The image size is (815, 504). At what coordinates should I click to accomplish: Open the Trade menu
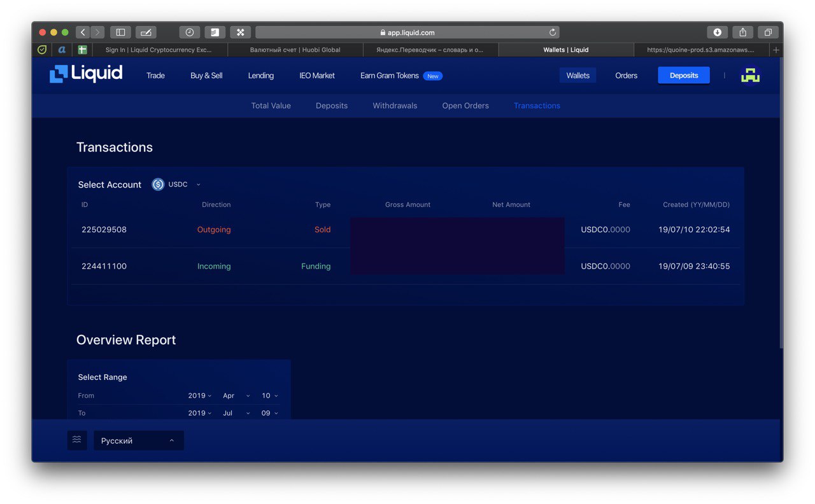click(155, 75)
